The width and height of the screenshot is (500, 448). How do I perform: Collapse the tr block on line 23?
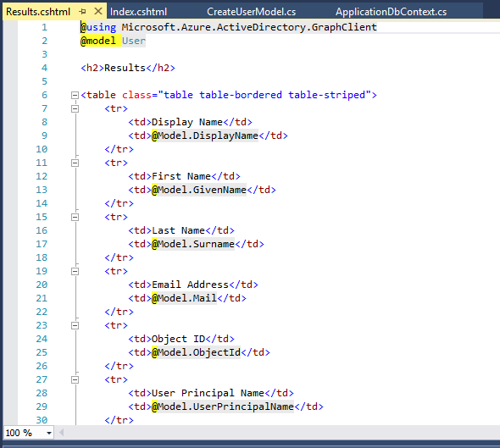point(75,325)
